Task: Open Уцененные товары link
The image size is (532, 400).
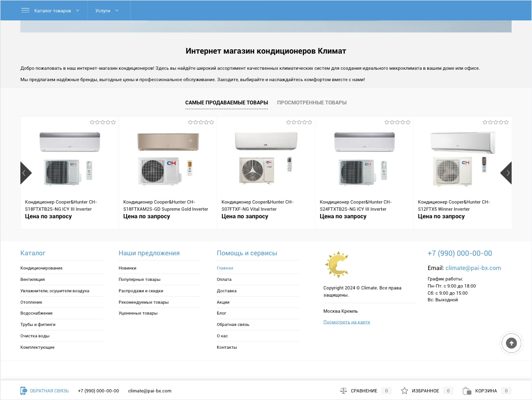Action: pos(138,313)
